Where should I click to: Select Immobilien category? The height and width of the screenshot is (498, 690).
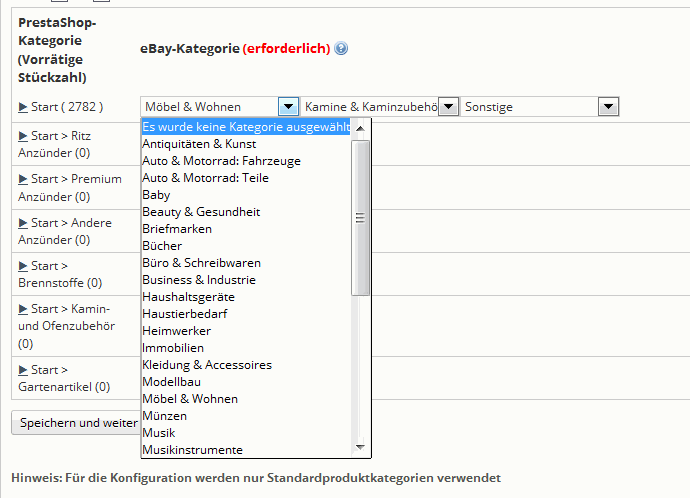click(246, 348)
